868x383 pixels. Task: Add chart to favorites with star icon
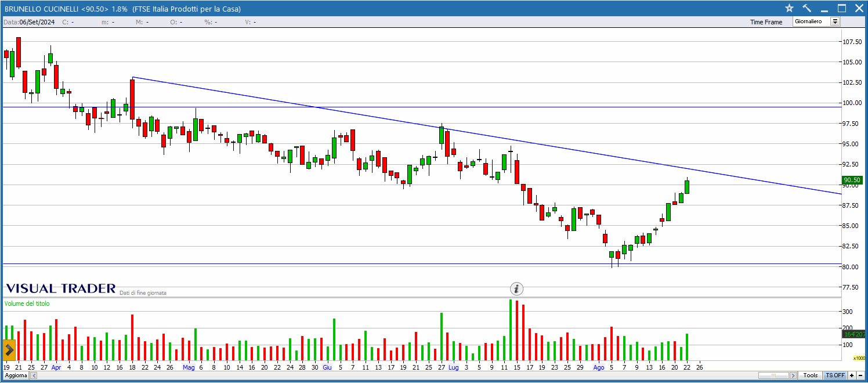(x=789, y=8)
